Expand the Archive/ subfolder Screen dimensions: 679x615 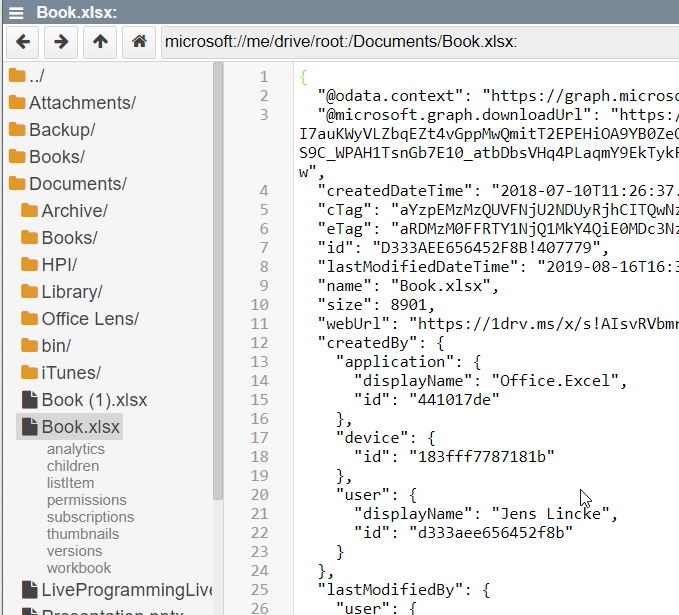pyautogui.click(x=74, y=211)
